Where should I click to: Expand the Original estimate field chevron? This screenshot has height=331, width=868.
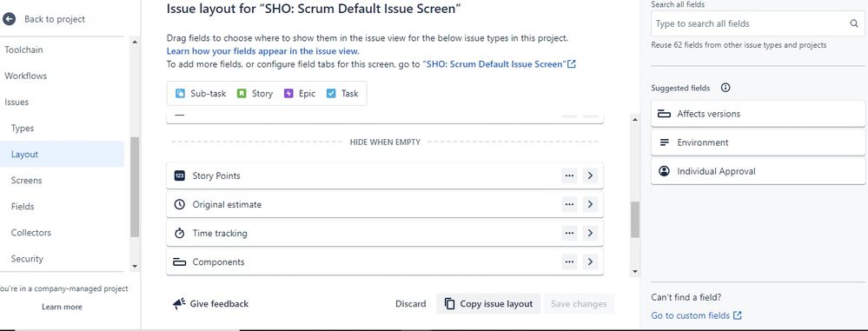click(590, 204)
